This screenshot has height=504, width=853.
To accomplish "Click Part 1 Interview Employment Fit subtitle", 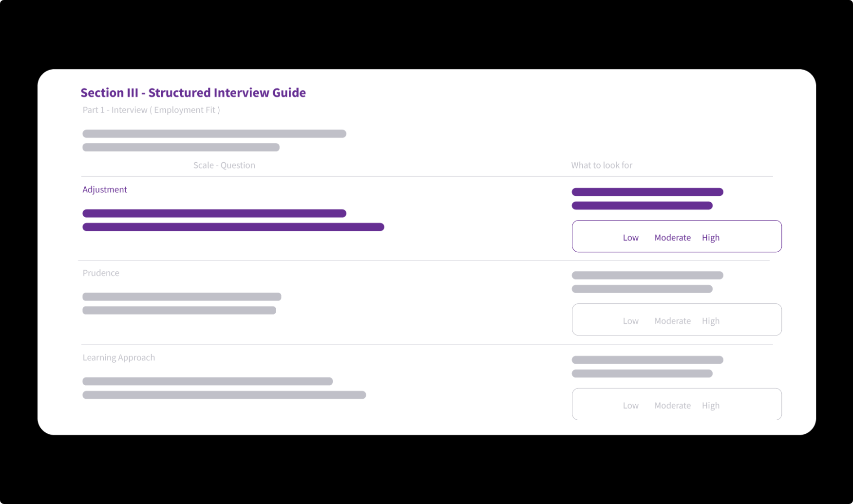I will (x=151, y=110).
